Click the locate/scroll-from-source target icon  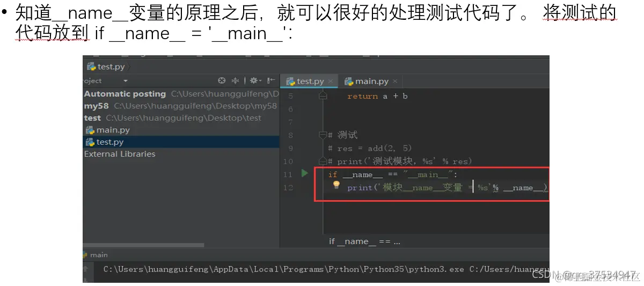[222, 80]
